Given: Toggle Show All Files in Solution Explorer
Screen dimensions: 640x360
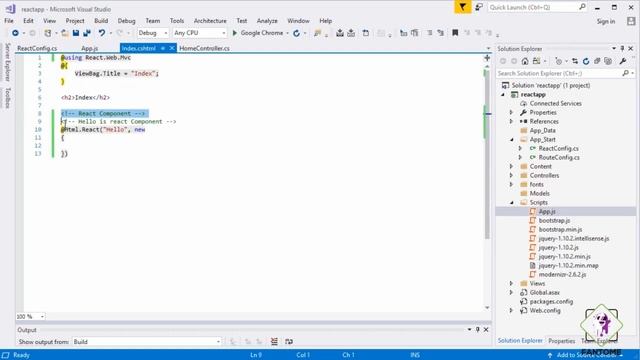Looking at the screenshot, I should 608,61.
